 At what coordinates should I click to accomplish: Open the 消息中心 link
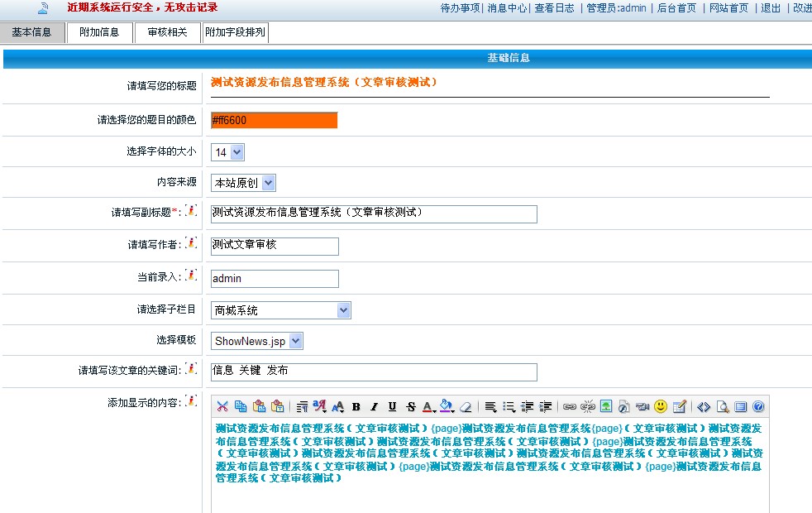pos(507,8)
